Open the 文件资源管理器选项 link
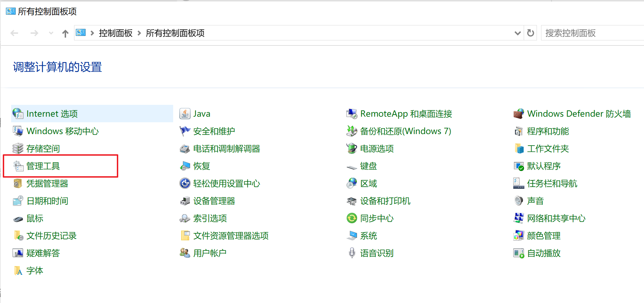Viewport: 644px width, 303px height. point(231,236)
